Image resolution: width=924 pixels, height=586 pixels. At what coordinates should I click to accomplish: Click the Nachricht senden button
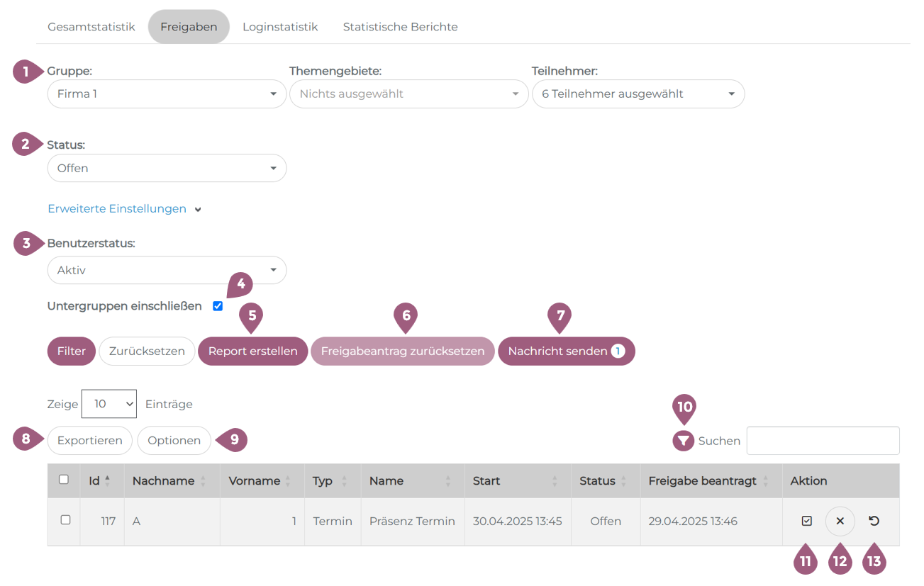tap(566, 351)
